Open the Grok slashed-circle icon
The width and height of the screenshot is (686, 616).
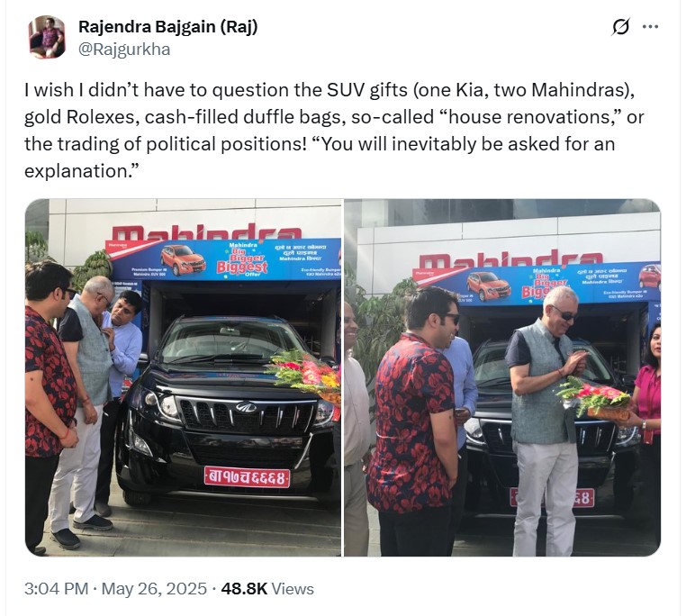(x=620, y=28)
